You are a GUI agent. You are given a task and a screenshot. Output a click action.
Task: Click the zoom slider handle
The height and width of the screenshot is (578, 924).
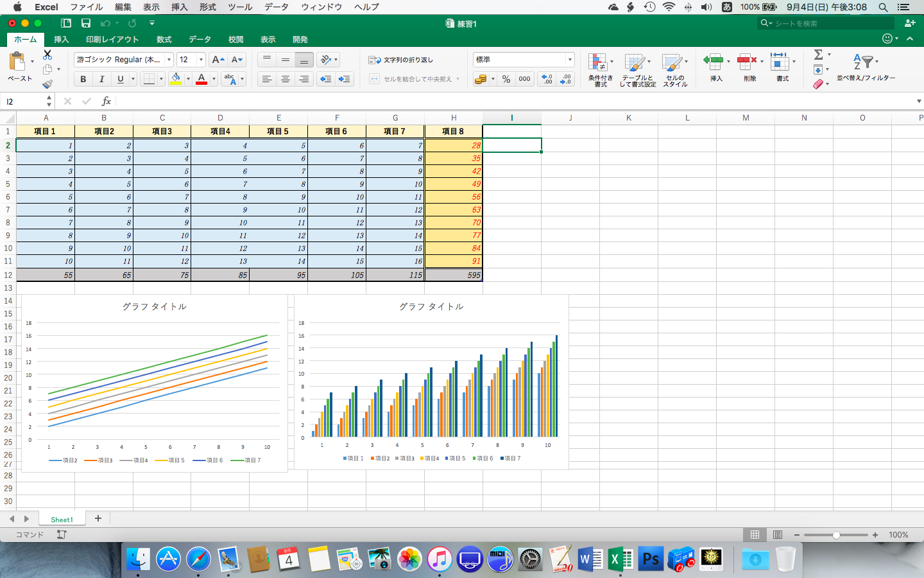836,535
